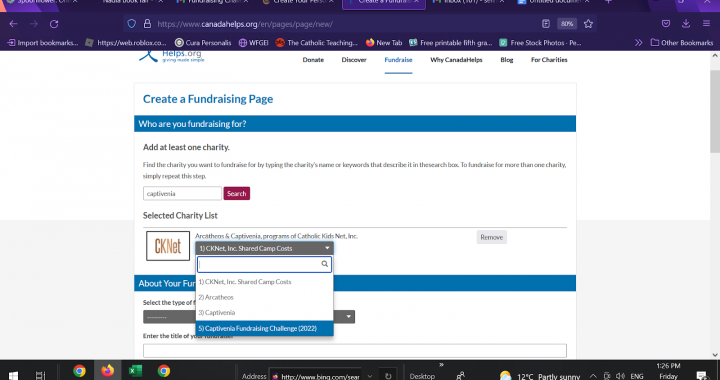Click the red Search button

tap(236, 193)
